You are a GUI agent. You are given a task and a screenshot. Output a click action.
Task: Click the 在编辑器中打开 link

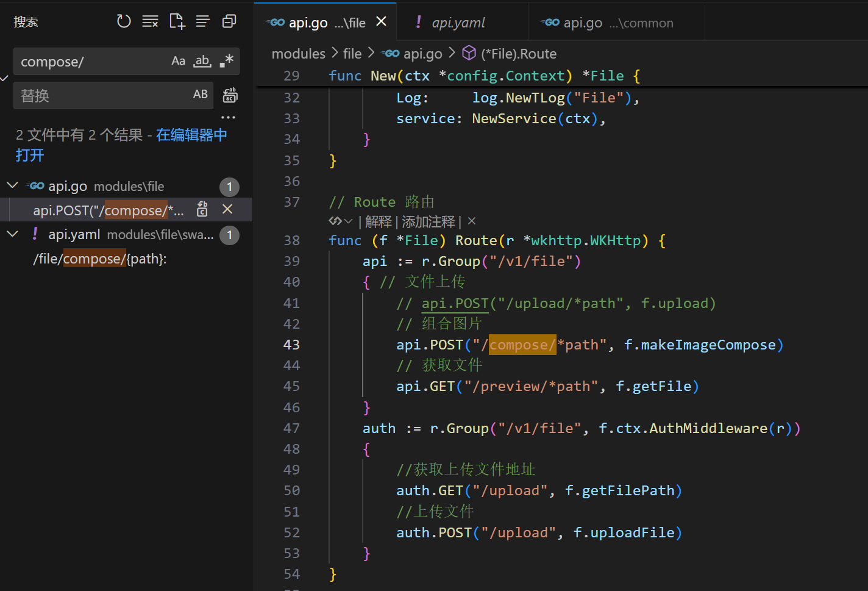click(x=191, y=135)
